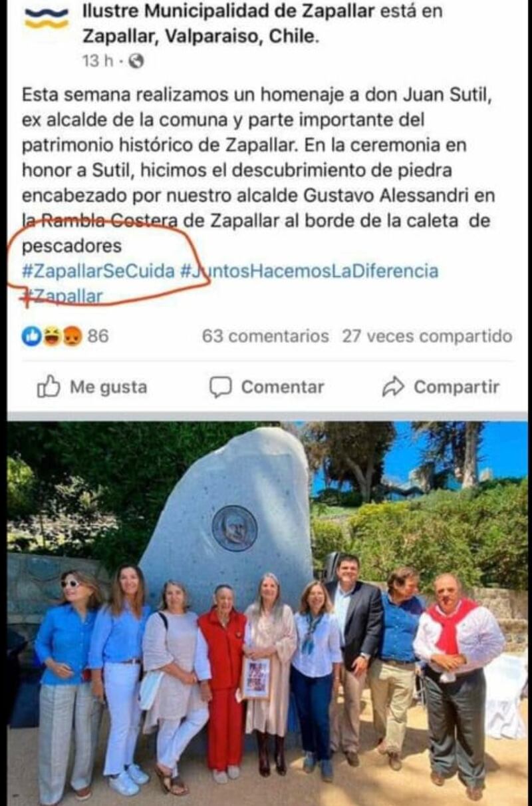Click the public globe privacy icon

tap(136, 61)
